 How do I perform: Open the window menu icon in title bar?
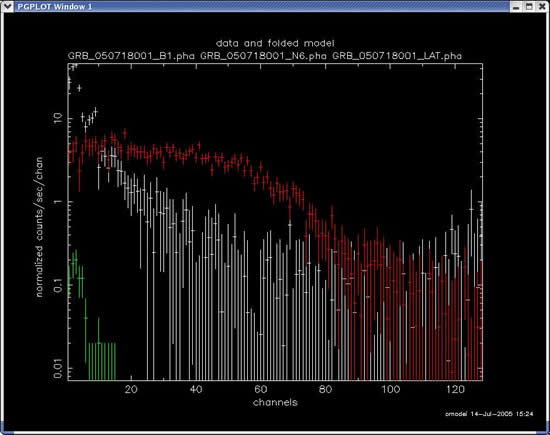tap(7, 6)
